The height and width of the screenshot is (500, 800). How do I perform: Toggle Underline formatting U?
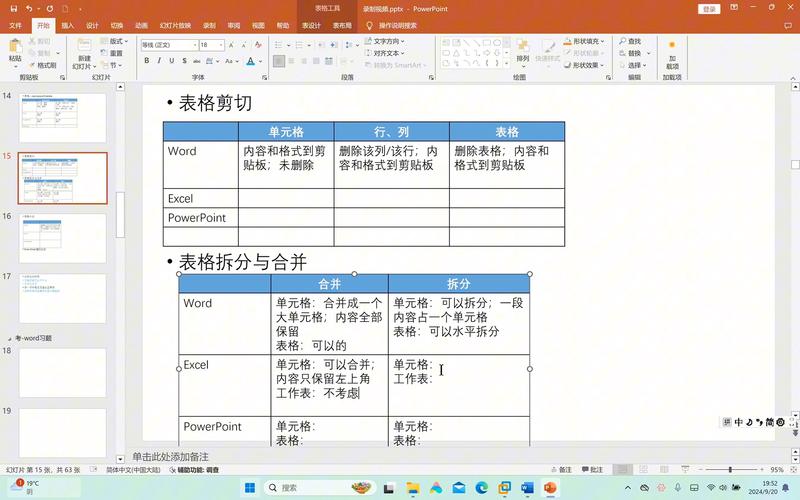(x=171, y=61)
